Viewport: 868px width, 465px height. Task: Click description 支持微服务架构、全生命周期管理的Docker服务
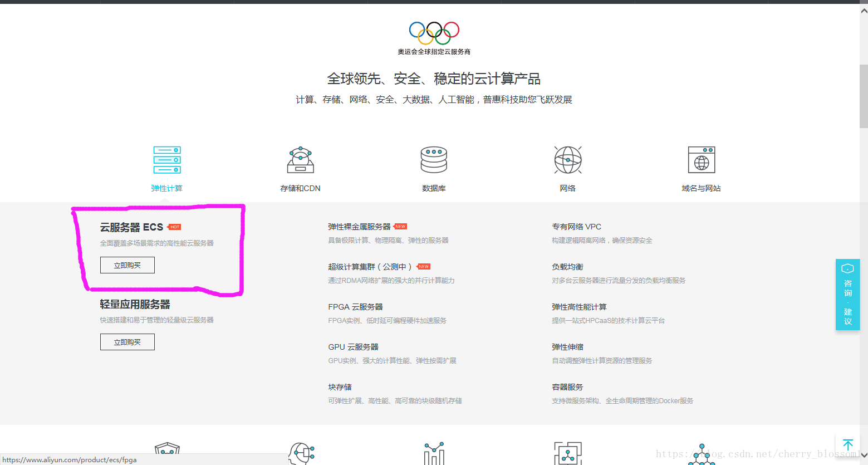click(x=623, y=401)
